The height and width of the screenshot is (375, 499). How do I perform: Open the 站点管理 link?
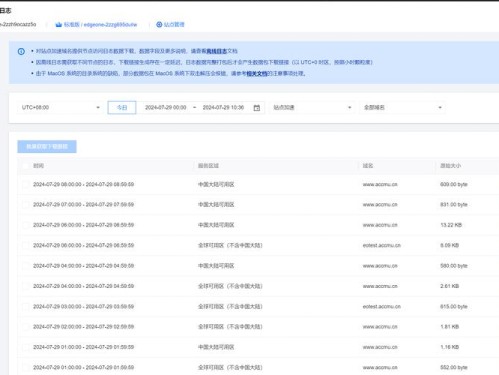click(174, 24)
